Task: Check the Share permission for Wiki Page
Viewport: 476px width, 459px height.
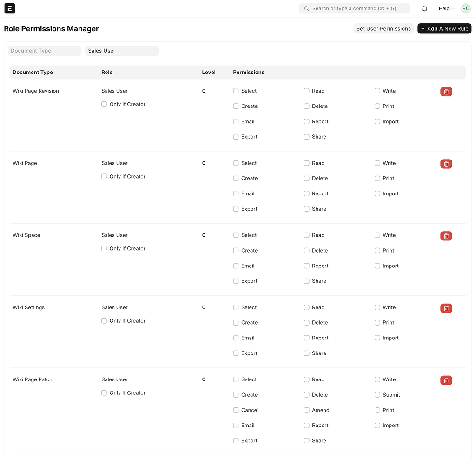Action: [x=306, y=209]
